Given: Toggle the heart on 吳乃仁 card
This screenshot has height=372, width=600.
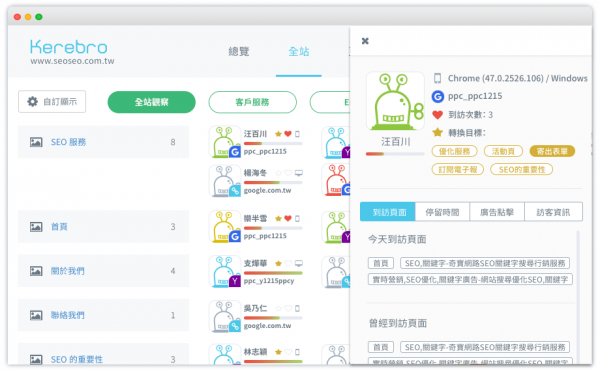Looking at the screenshot, I should [288, 308].
